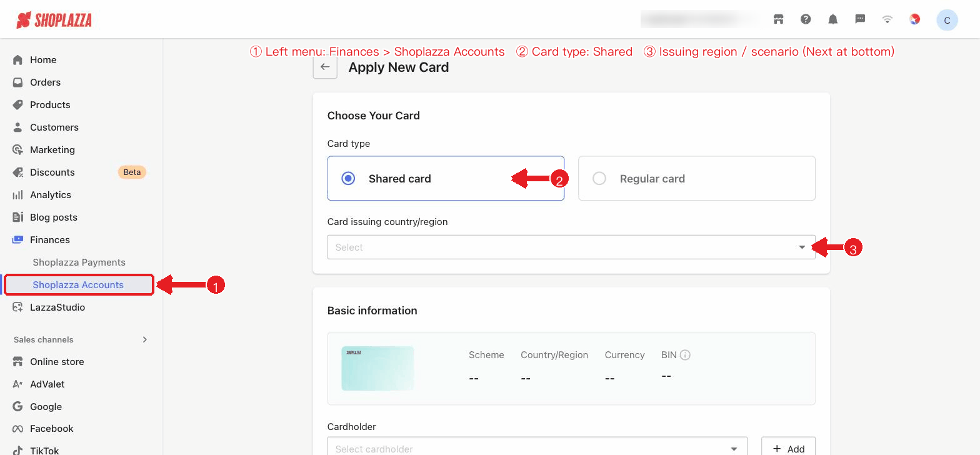980x455 pixels.
Task: Click the Beta badge next to Discounts
Action: [132, 172]
